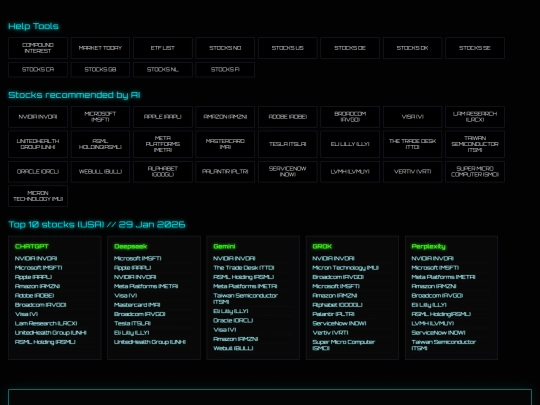
Task: Click Meta Platforms (META) in Perplexity list
Action: [x=444, y=277]
